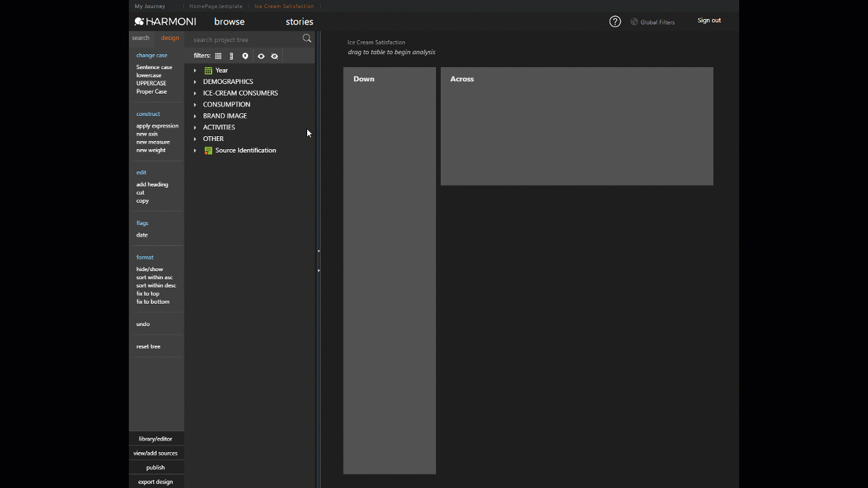The width and height of the screenshot is (868, 488).
Task: Create a new axis
Action: pos(147,134)
